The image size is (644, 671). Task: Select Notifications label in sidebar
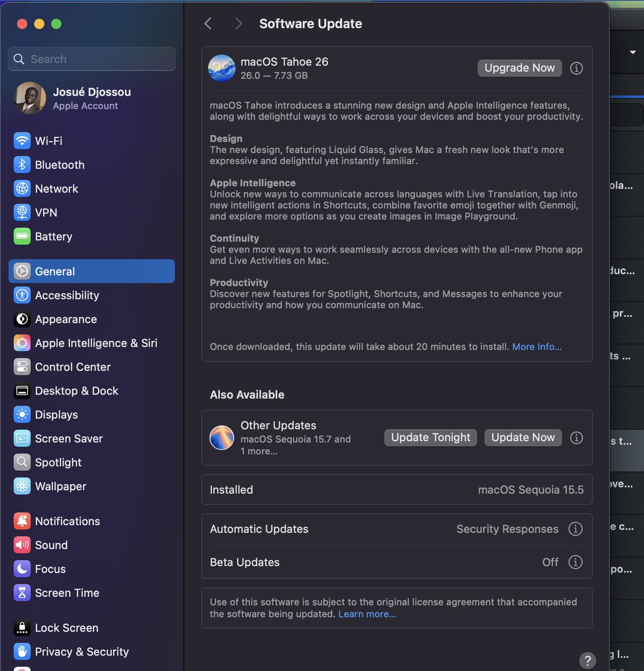(68, 521)
